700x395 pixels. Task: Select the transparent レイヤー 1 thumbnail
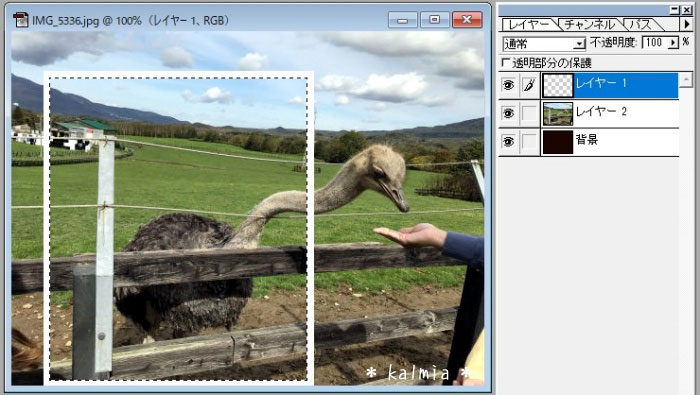coord(558,85)
